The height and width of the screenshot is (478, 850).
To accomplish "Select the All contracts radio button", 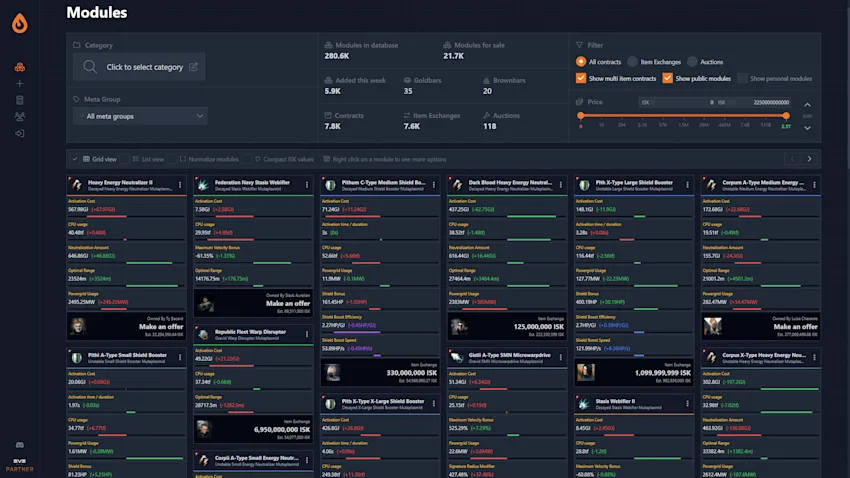I will click(x=581, y=62).
